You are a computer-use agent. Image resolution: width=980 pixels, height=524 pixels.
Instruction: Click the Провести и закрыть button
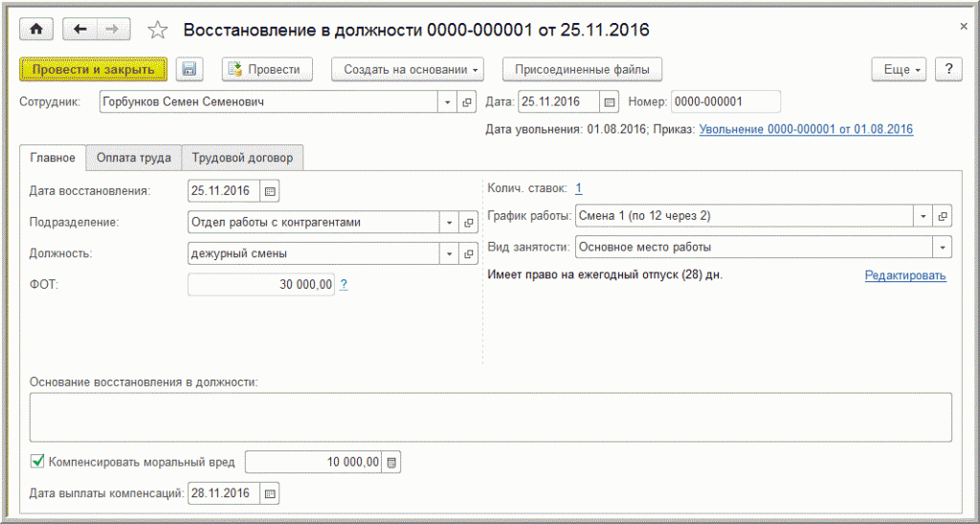pos(93,70)
